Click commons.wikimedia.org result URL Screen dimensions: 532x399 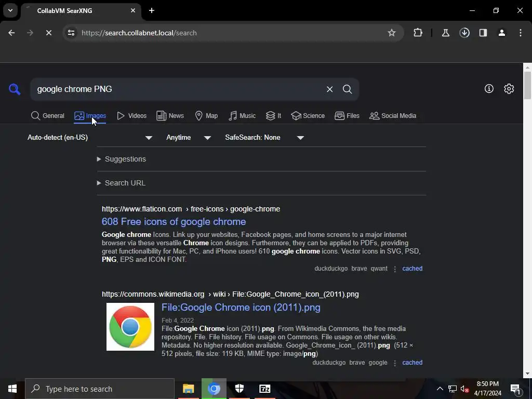click(230, 294)
